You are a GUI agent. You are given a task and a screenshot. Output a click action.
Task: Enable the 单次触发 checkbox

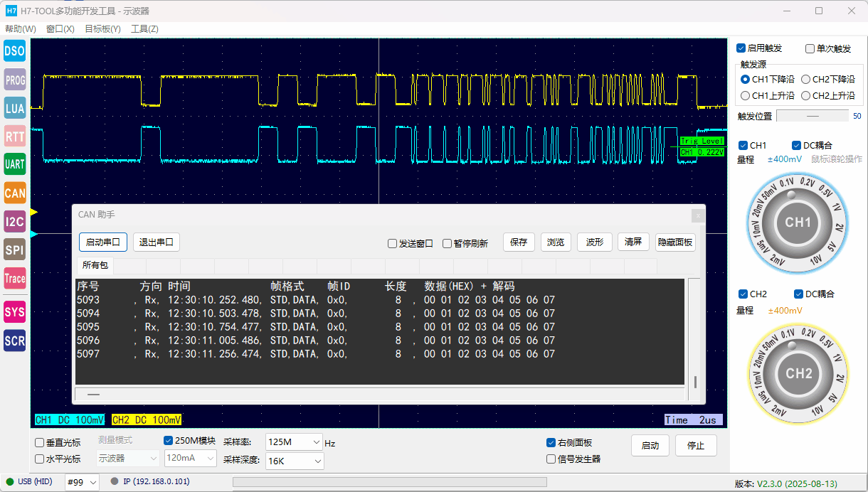click(810, 48)
